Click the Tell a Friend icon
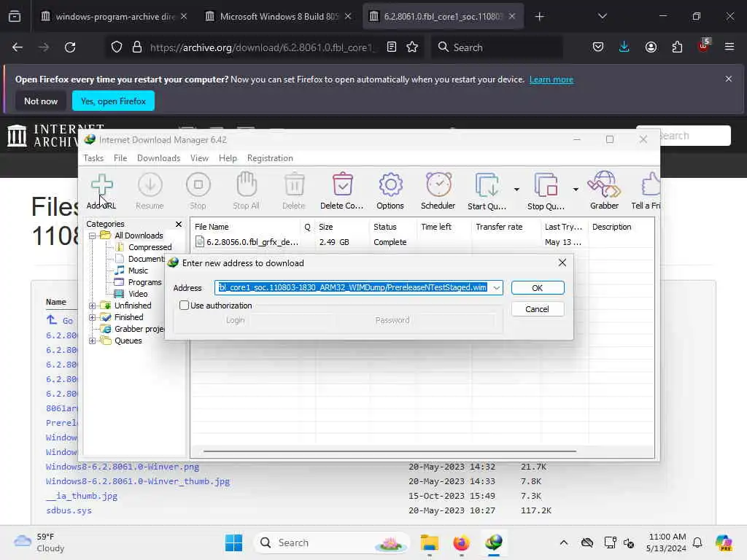This screenshot has width=747, height=560. click(x=647, y=191)
